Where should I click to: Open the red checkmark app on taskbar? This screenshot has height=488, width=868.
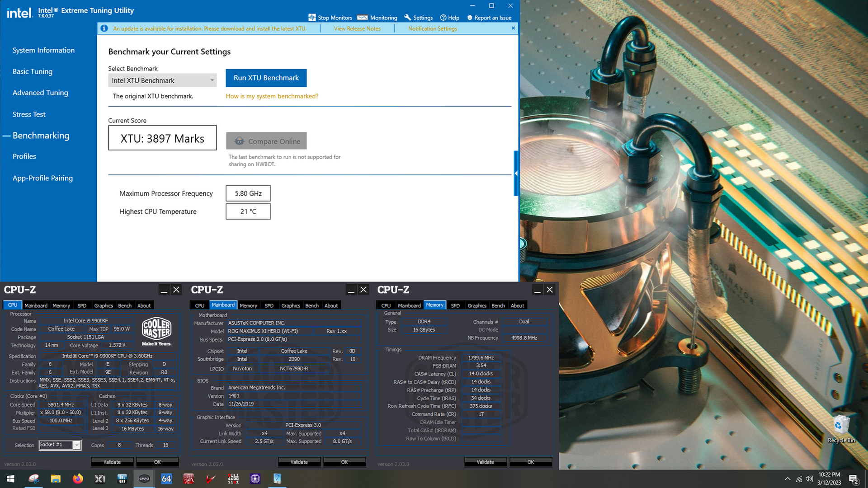[x=211, y=479]
